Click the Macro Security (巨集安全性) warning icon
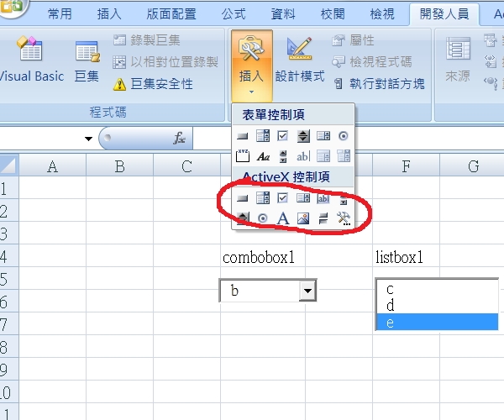Screen dimensions: 504x420 119,85
